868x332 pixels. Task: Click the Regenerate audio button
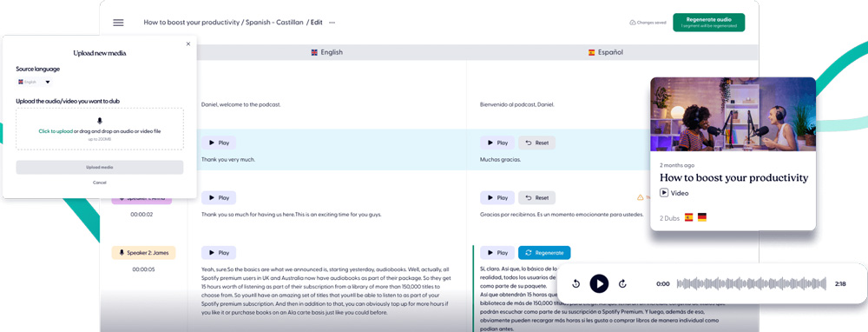coord(708,23)
